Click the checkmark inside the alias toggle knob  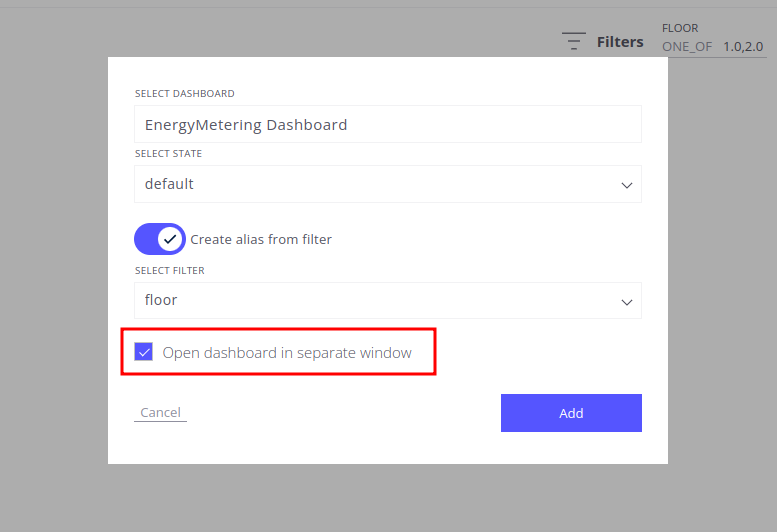click(170, 239)
